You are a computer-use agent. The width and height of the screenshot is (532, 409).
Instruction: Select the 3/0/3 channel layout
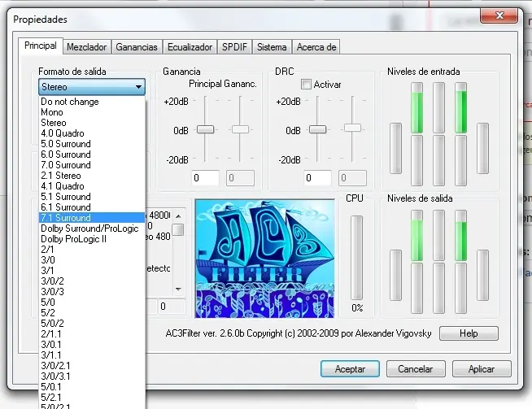92,292
